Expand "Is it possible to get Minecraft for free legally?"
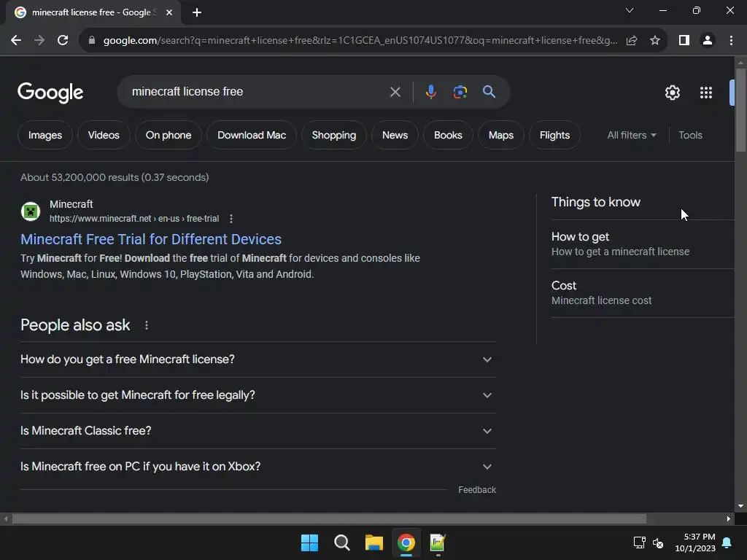The image size is (747, 560). [x=258, y=395]
